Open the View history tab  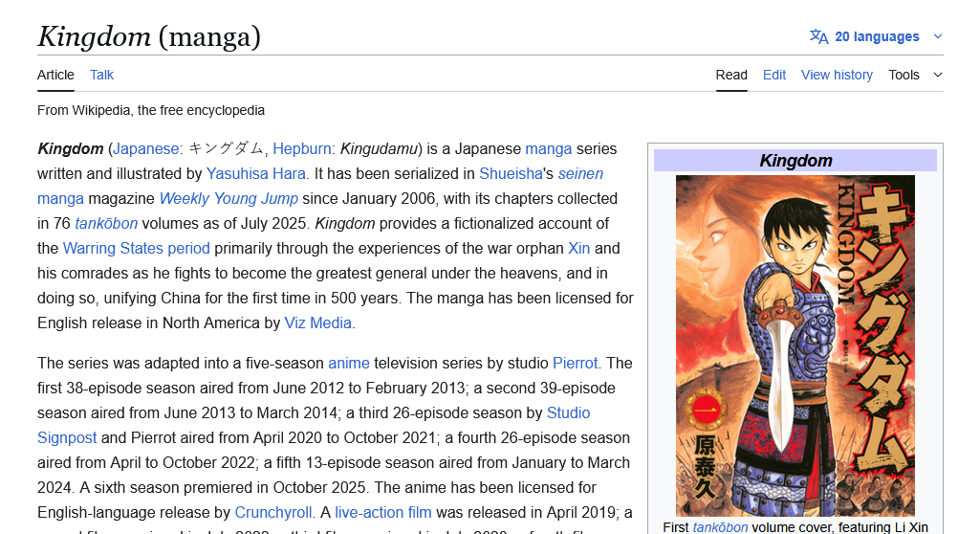[837, 75]
